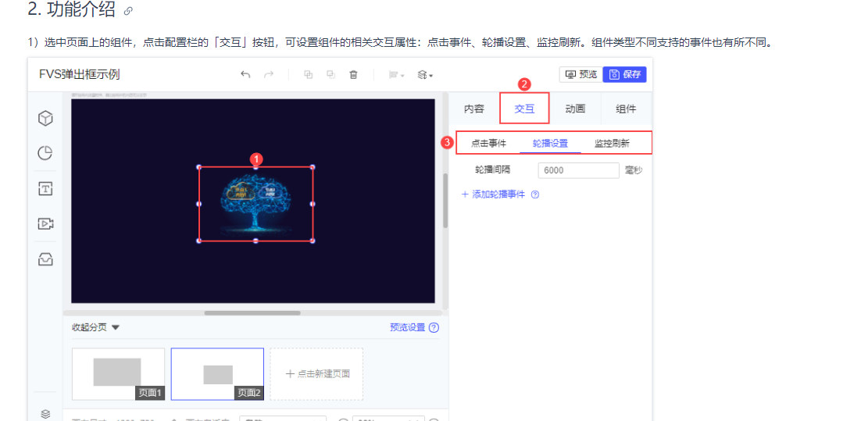Click the send-backward layer icon
The image size is (868, 421).
coord(330,75)
